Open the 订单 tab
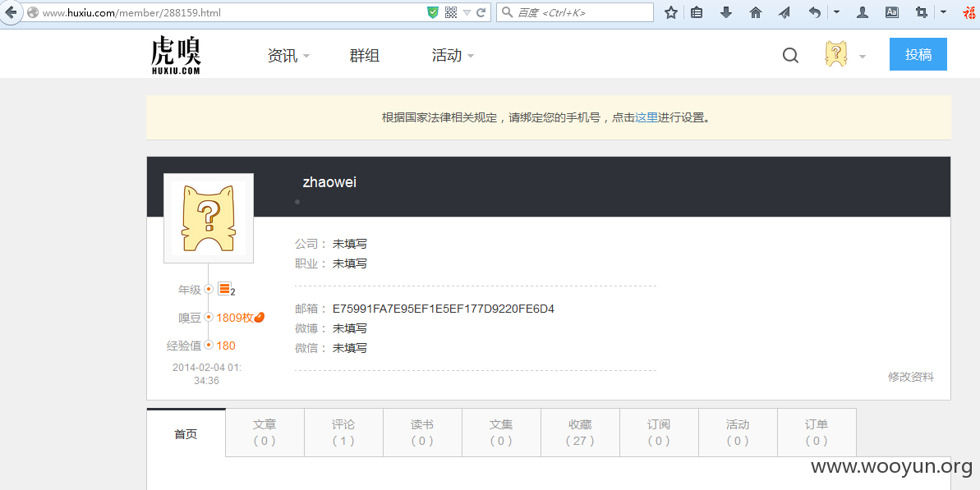Screen dimensions: 980x490 coord(817,433)
